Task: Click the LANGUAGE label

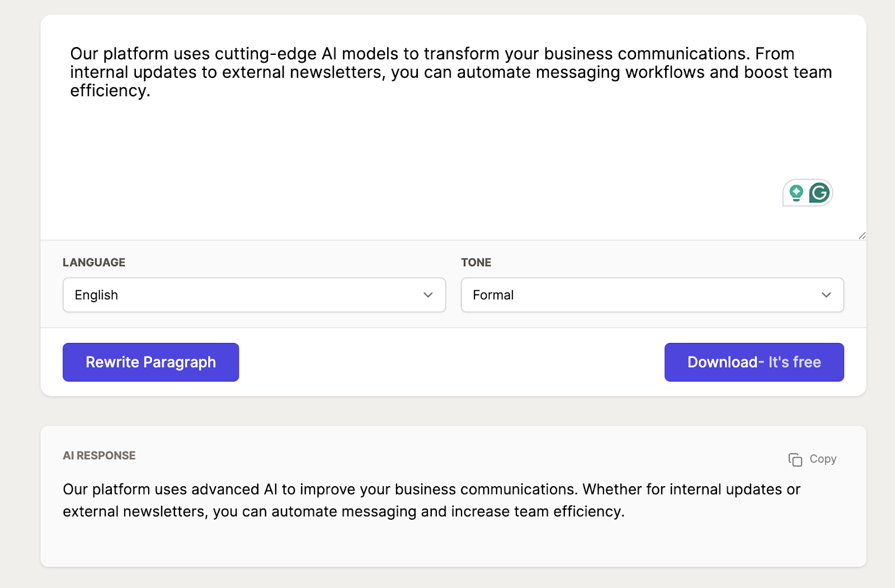Action: click(x=94, y=262)
